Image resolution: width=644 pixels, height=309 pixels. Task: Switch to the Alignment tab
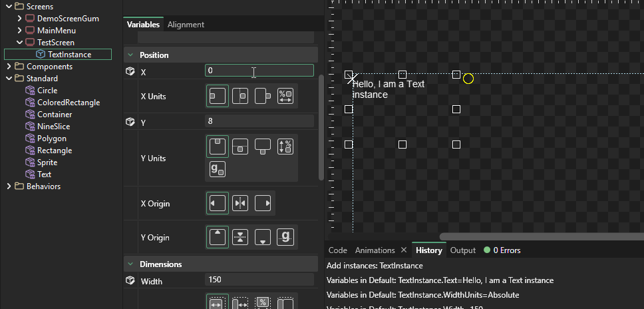coord(186,25)
